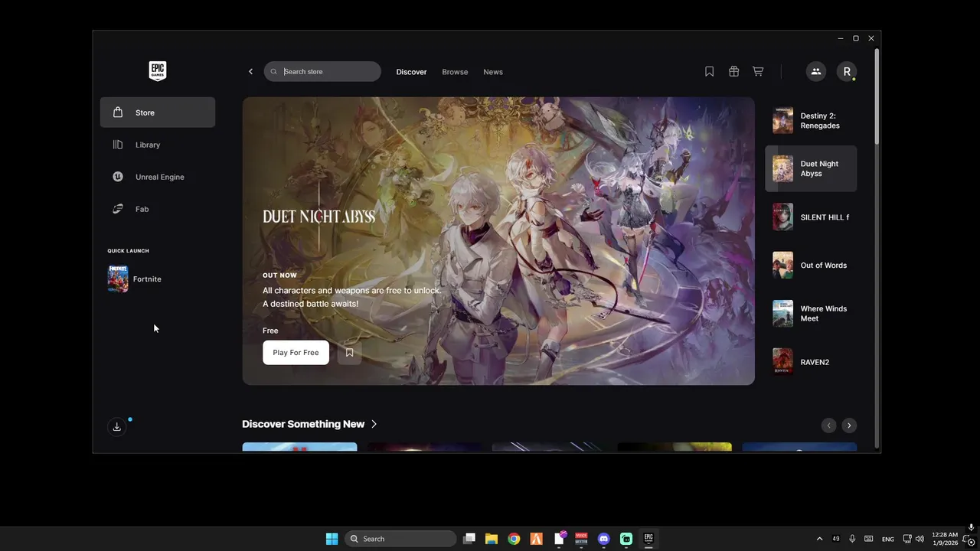Open the Library sidebar section
The width and height of the screenshot is (980, 551).
pos(158,145)
